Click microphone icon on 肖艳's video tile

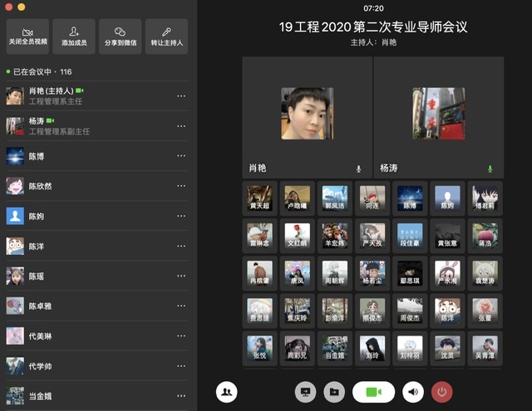(x=358, y=169)
